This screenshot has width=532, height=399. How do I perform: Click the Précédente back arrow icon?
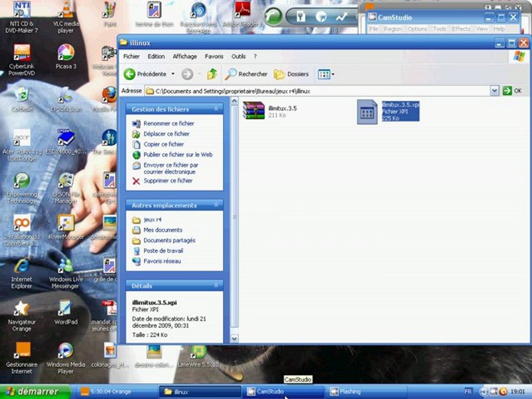[x=129, y=74]
